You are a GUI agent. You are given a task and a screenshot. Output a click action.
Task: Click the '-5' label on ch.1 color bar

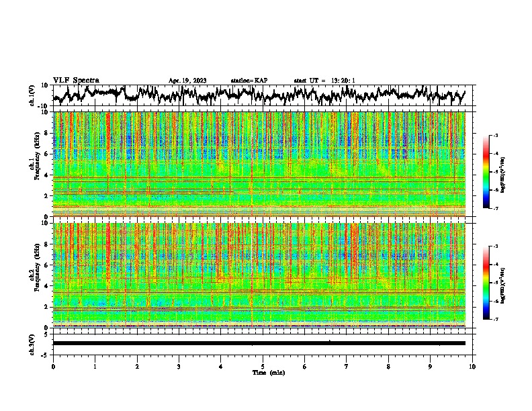tap(495, 172)
